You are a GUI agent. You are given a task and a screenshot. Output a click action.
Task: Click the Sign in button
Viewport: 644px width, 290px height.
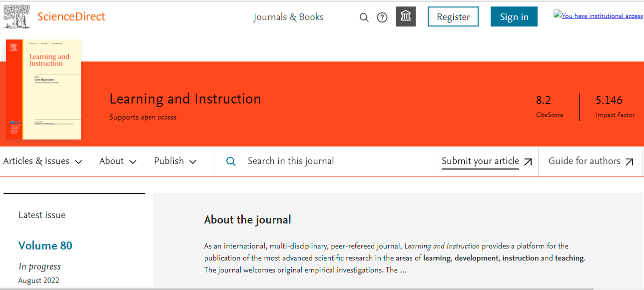(514, 16)
